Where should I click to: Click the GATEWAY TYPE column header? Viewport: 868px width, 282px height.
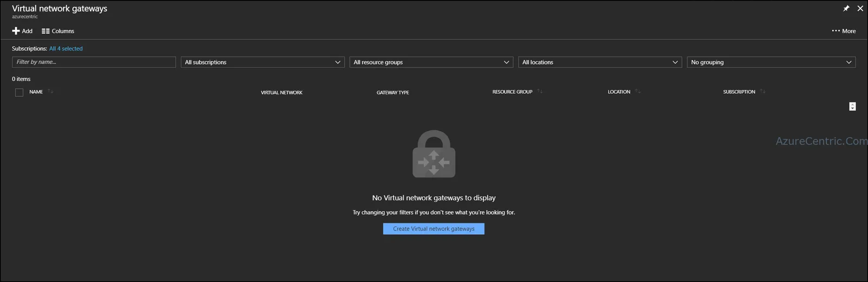393,93
